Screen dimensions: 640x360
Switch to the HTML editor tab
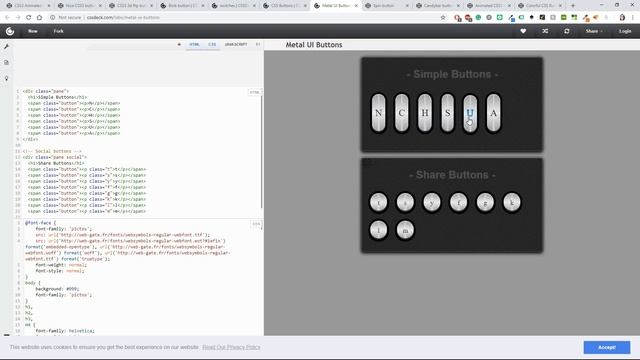click(x=194, y=44)
